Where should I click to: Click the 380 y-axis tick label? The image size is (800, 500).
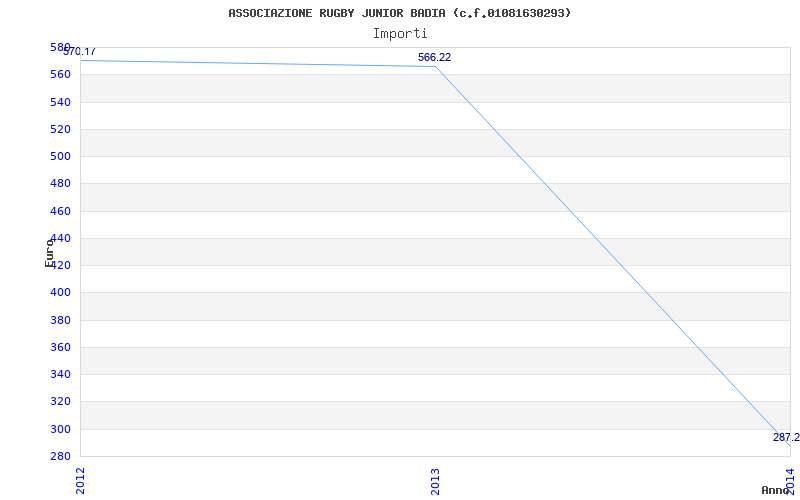60,320
